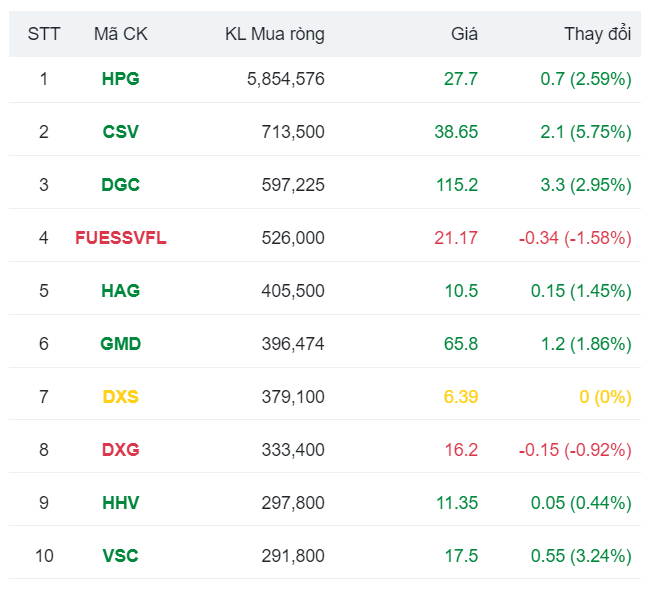This screenshot has height=591, width=648.
Task: Click the price 16.2 cell
Action: 461,449
